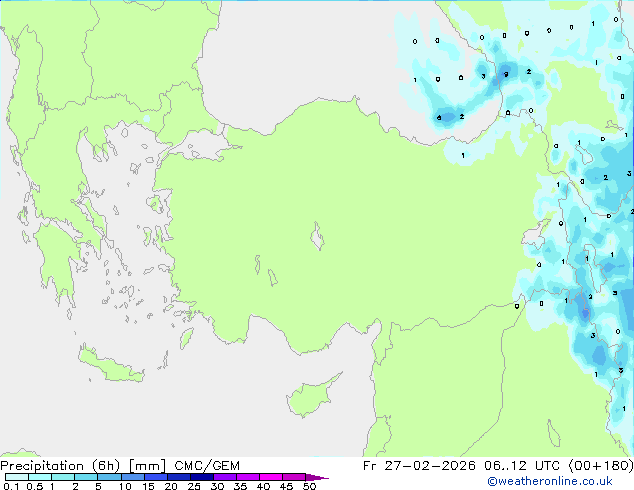Select the 5–10 mm legend color swatch
This screenshot has height=490, width=634.
pos(109,477)
